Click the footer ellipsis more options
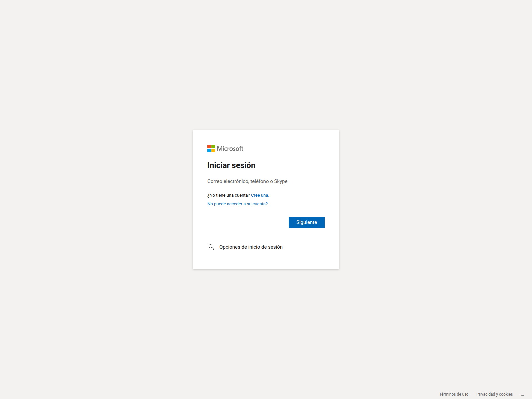 (x=522, y=394)
